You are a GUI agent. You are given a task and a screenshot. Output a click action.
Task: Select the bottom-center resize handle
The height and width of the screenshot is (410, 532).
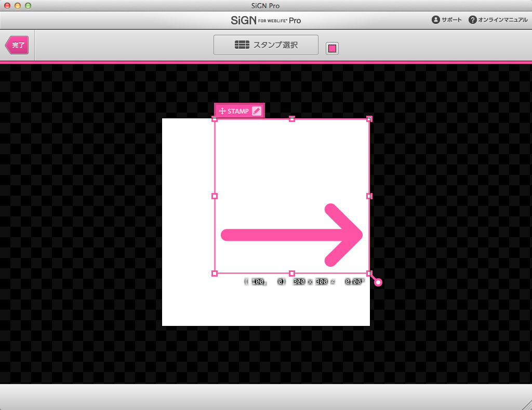[x=292, y=274]
